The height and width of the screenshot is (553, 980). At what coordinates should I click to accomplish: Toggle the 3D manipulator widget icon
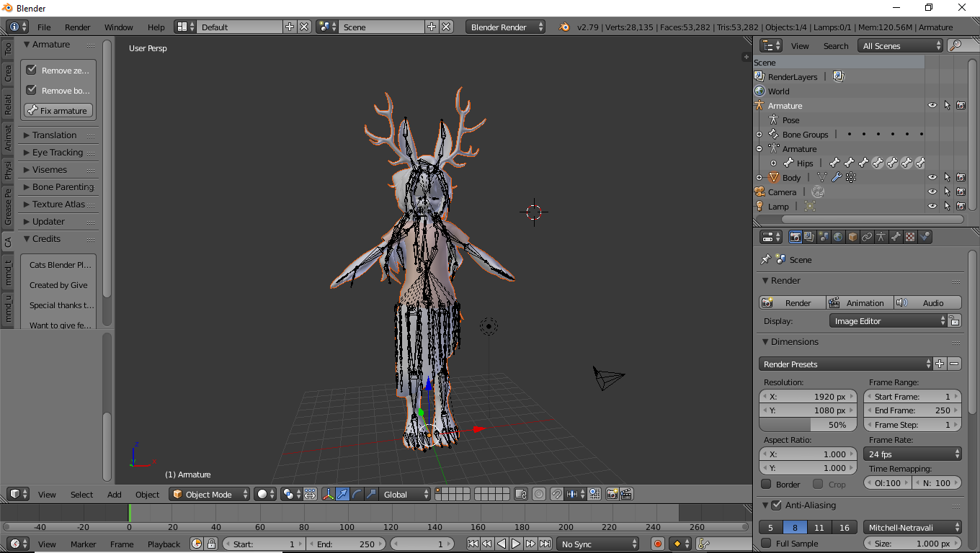click(x=328, y=494)
